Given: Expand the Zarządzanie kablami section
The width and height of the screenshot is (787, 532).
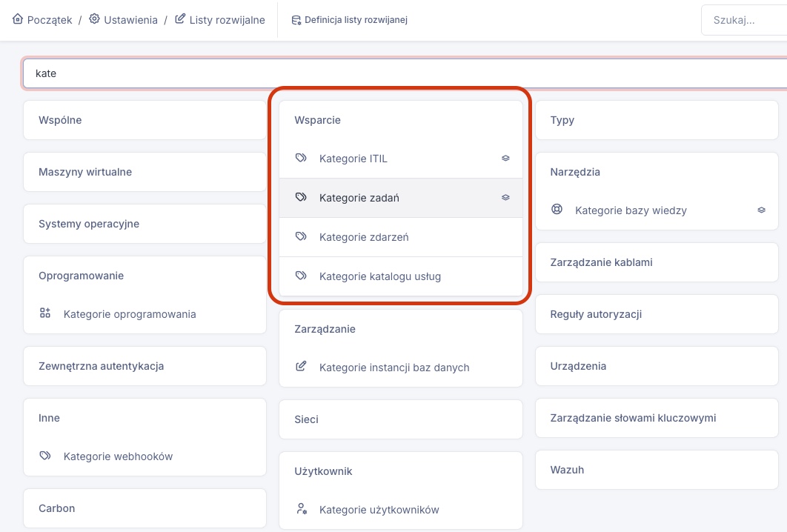Looking at the screenshot, I should (x=657, y=262).
